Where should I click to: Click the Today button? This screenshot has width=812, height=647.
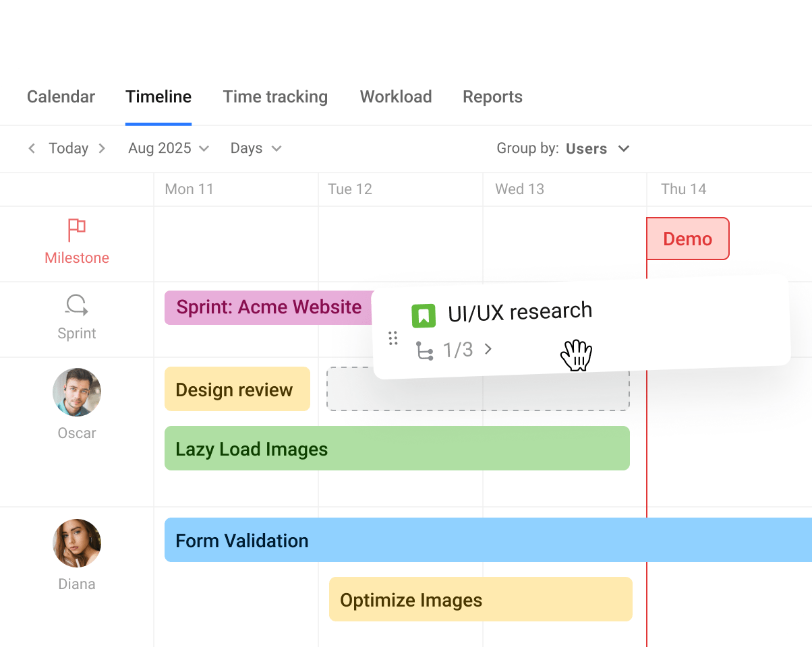click(x=67, y=148)
